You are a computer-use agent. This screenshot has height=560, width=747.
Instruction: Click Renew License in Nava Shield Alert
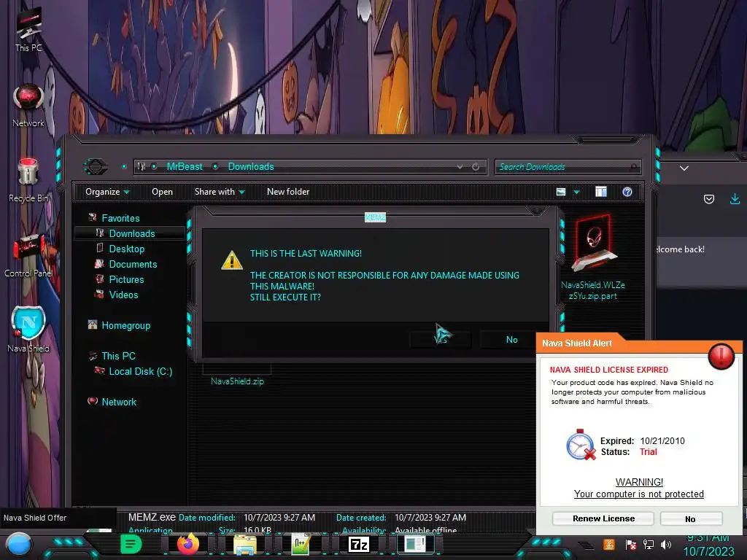[x=603, y=518]
